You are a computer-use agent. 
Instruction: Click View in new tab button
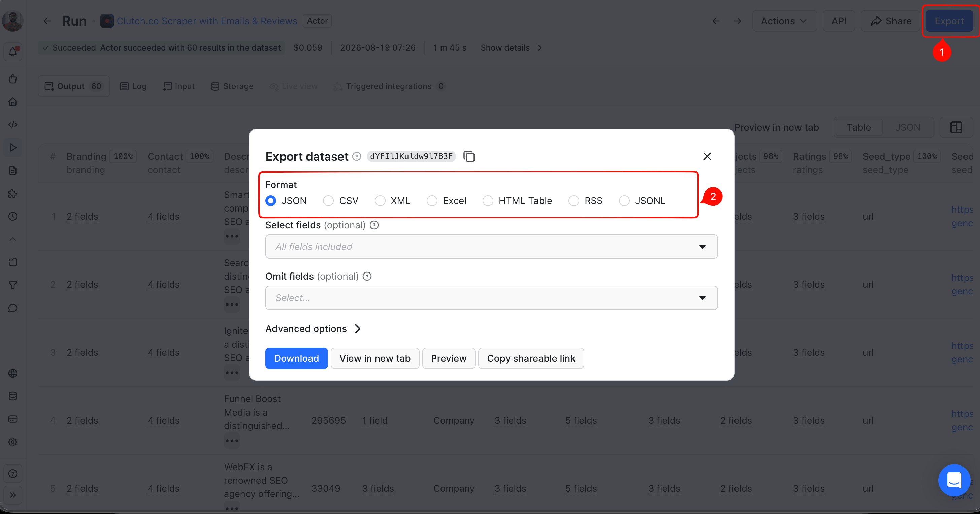click(x=375, y=358)
